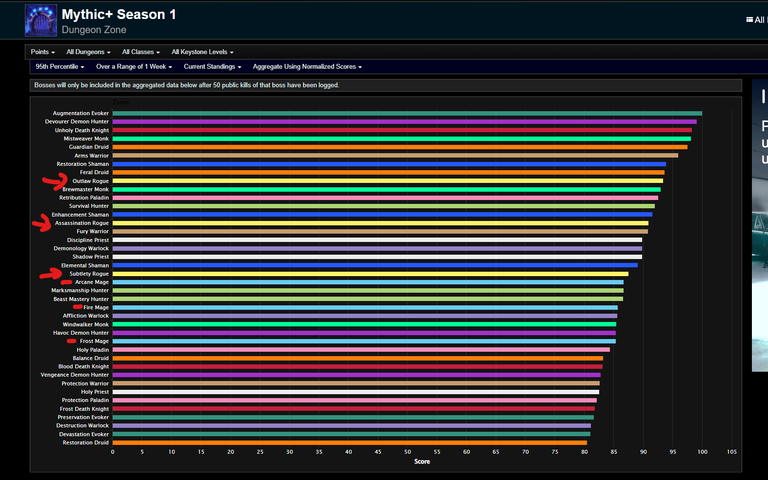Click the Mythic+ Season 1 dungeon portal icon
768x480 pixels.
pyautogui.click(x=41, y=21)
